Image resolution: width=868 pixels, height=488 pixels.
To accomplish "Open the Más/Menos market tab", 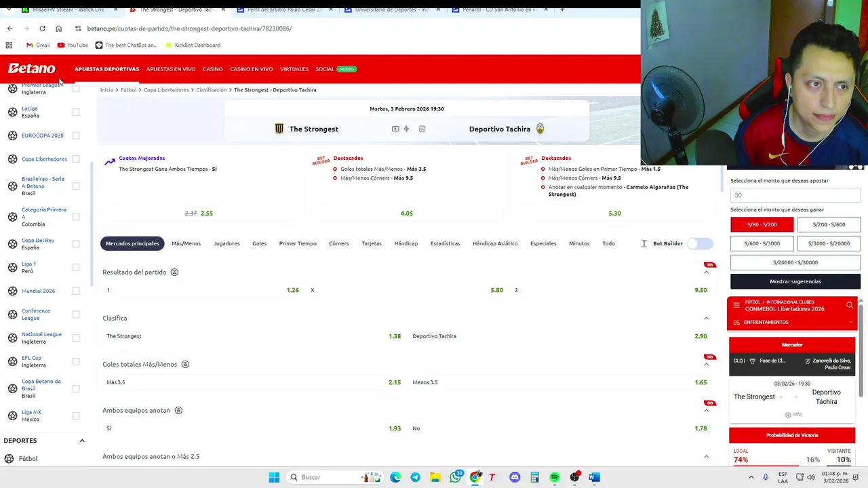I will coord(186,243).
